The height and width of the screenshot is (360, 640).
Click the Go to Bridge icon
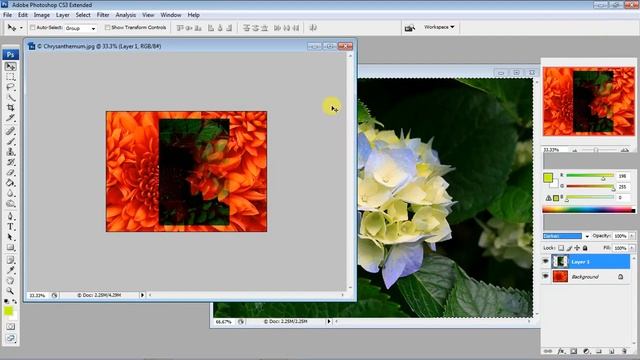click(x=409, y=28)
